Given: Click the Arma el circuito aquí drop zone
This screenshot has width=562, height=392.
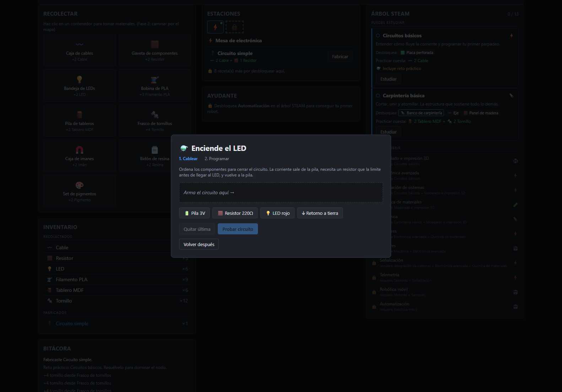Looking at the screenshot, I should click(281, 192).
